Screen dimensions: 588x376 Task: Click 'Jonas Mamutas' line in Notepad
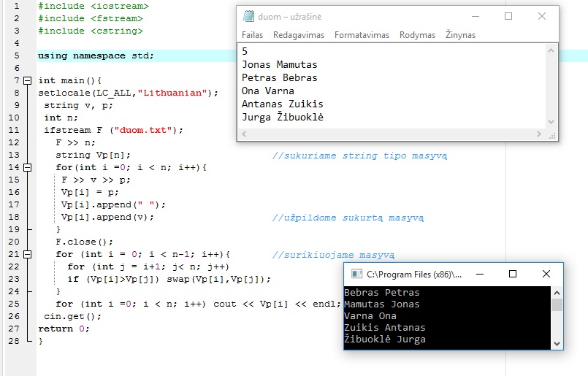[279, 64]
